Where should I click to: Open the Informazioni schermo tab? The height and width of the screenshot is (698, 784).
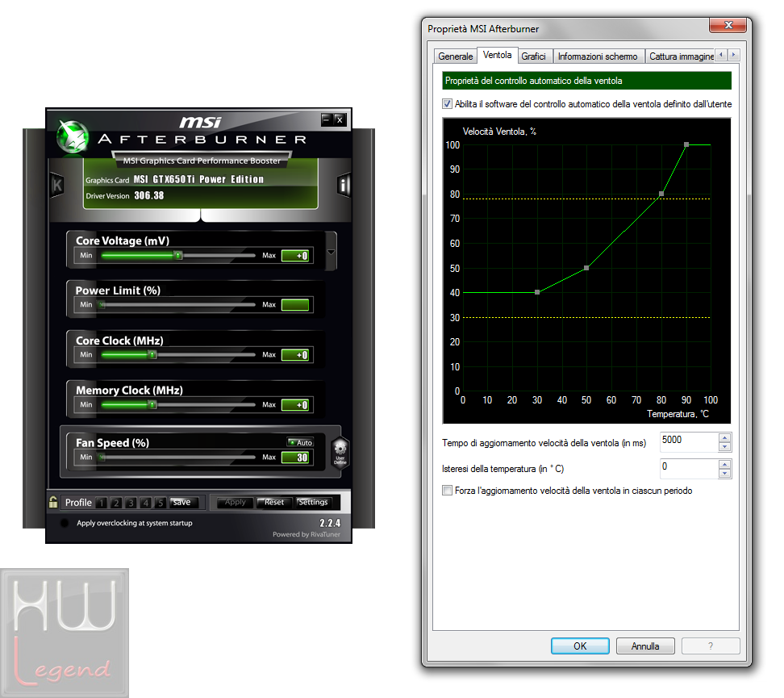[x=598, y=56]
